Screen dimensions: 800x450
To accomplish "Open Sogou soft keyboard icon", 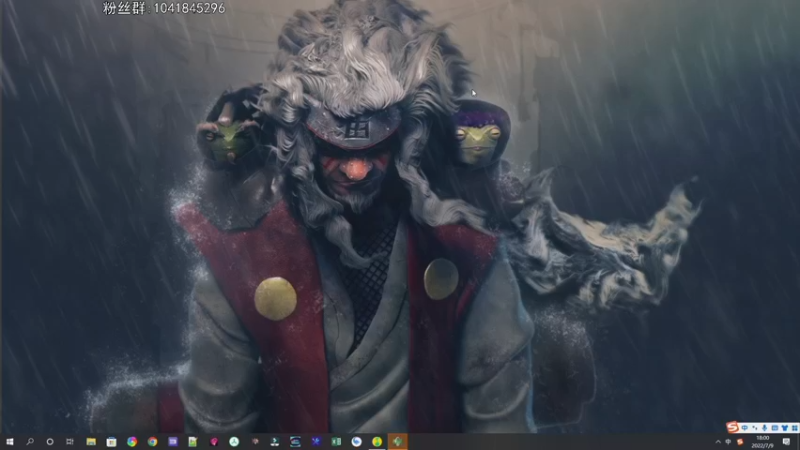I will tap(774, 428).
